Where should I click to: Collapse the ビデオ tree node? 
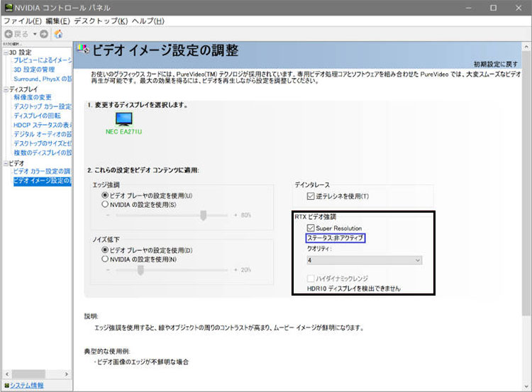[6, 164]
